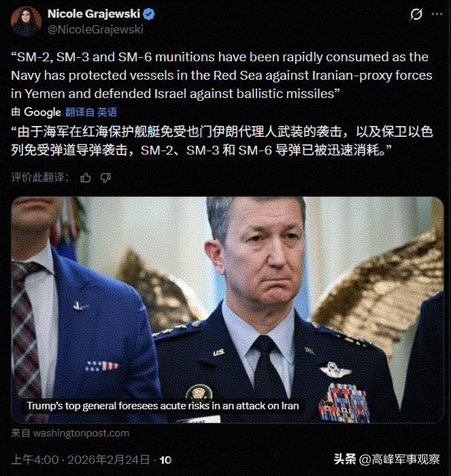Click headline about Trump's top general
The image size is (451, 476).
pos(163,406)
